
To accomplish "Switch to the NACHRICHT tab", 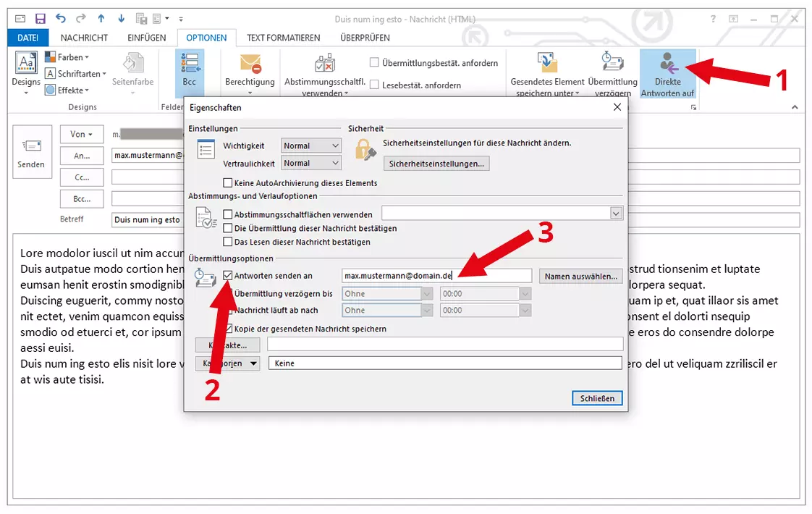I will point(84,38).
